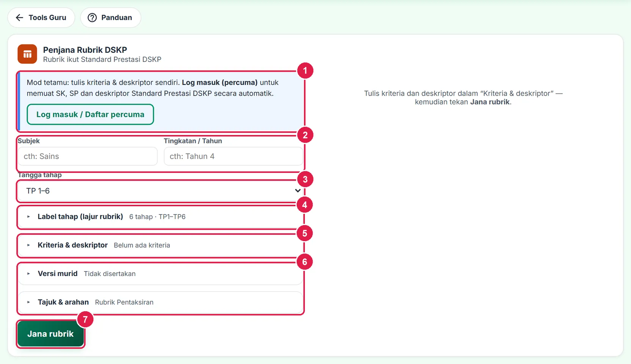Image resolution: width=631 pixels, height=364 pixels.
Task: Click the 'Log masuk (percuma)' bold text
Action: pos(220,83)
